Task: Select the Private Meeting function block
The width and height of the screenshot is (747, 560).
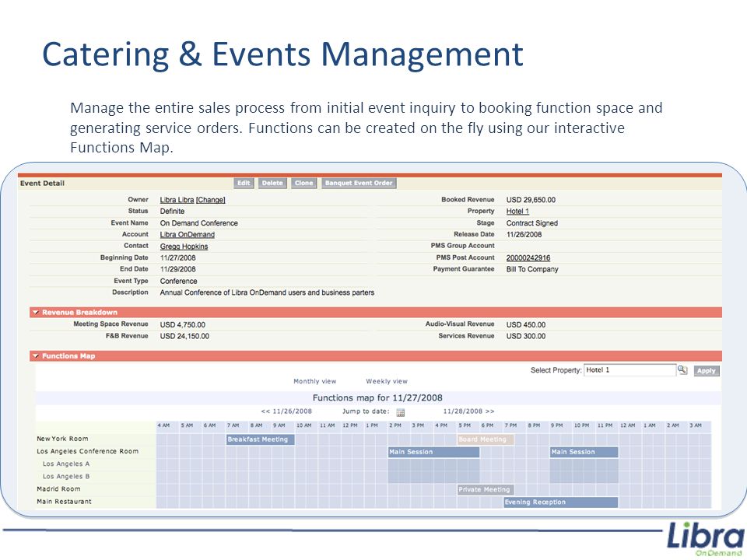Action: (x=486, y=489)
